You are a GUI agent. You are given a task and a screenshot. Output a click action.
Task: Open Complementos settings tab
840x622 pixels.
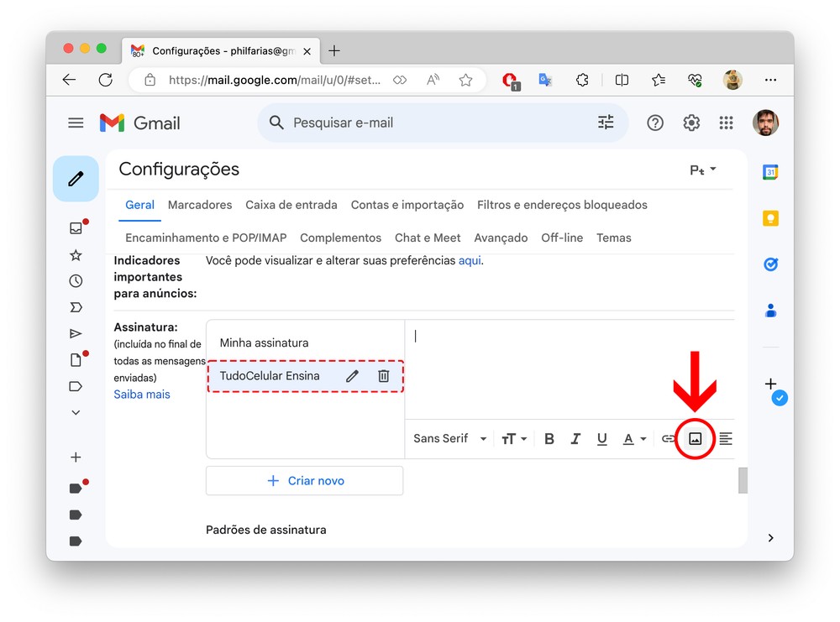341,238
